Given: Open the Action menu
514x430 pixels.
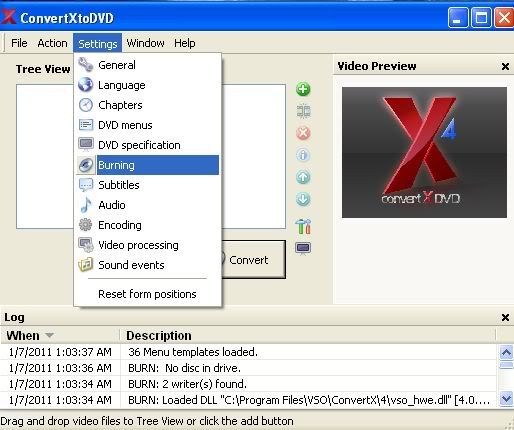Looking at the screenshot, I should [52, 43].
